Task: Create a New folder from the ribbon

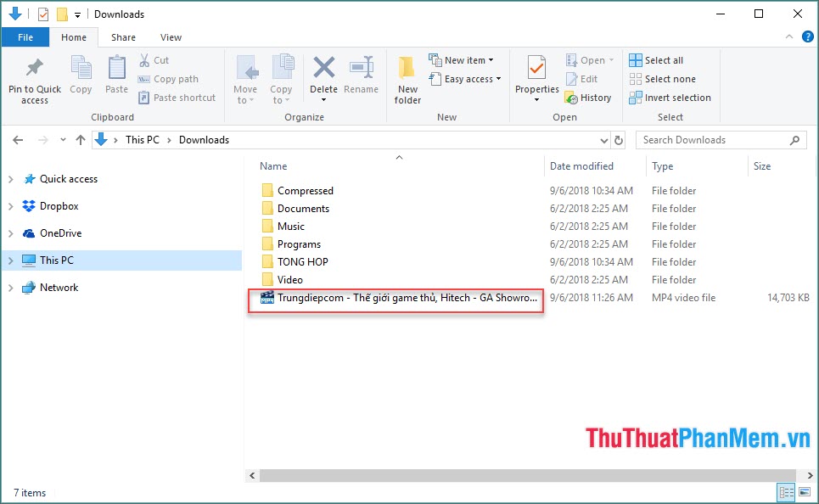Action: 407,76
